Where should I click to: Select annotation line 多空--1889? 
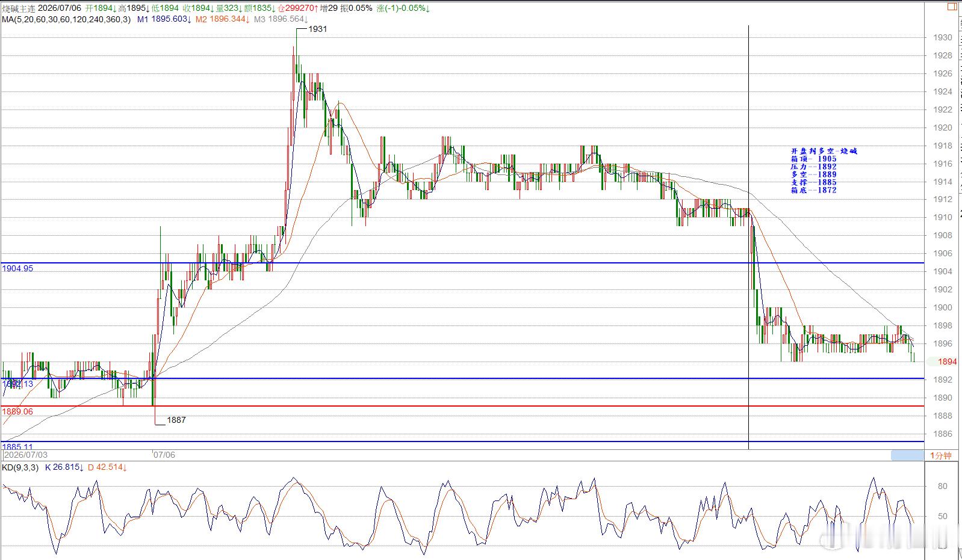point(814,174)
